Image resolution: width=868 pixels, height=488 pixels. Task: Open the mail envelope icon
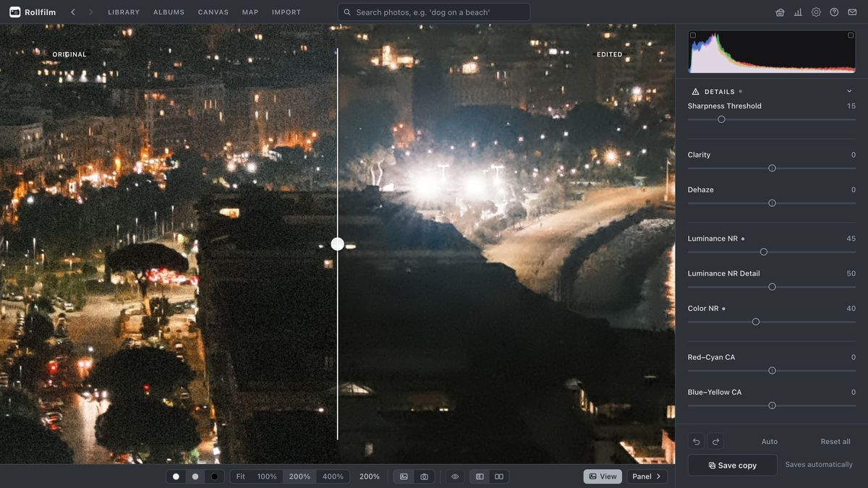pyautogui.click(x=852, y=12)
